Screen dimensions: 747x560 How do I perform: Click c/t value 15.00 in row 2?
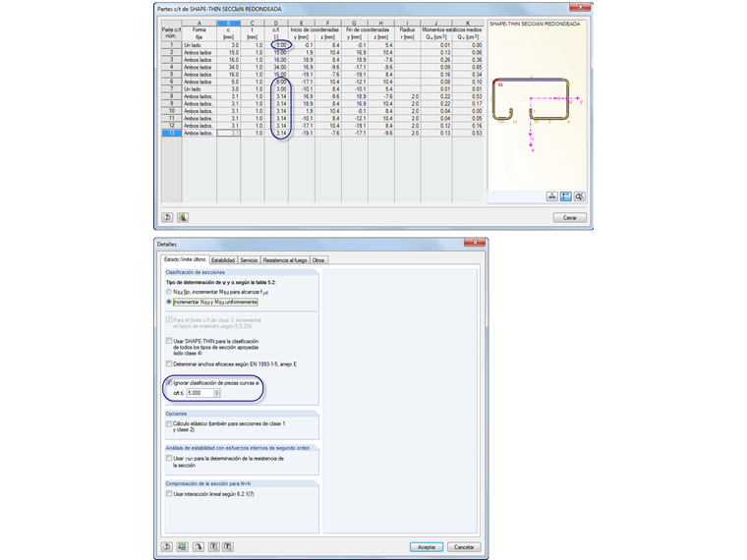[x=276, y=52]
